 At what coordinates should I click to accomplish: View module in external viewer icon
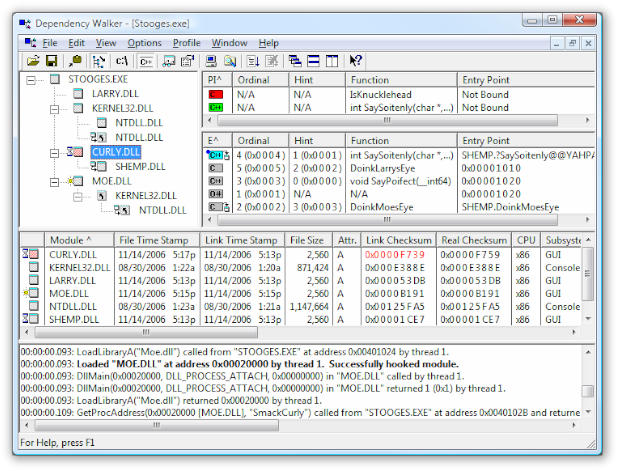[x=169, y=61]
